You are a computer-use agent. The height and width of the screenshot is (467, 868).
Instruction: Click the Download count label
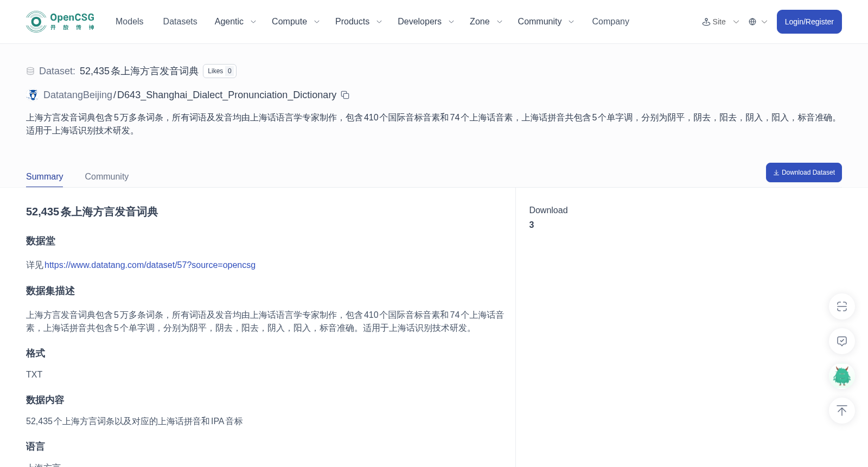(548, 210)
